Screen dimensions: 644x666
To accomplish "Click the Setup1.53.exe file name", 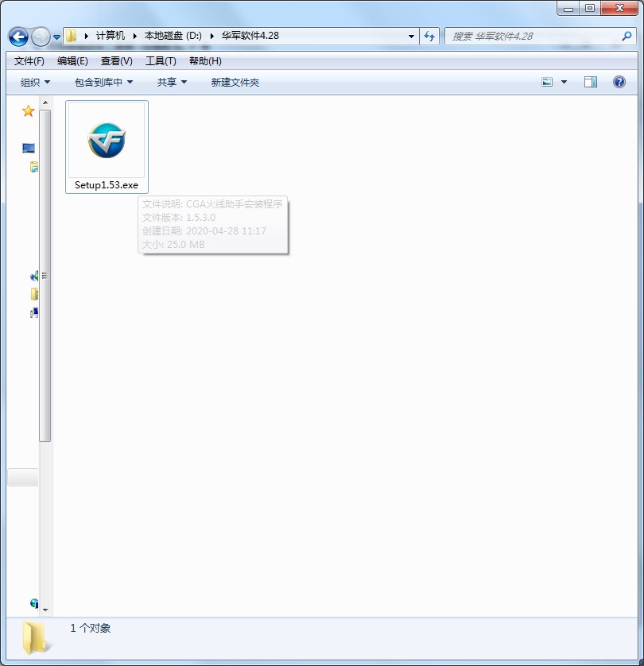I will (107, 185).
